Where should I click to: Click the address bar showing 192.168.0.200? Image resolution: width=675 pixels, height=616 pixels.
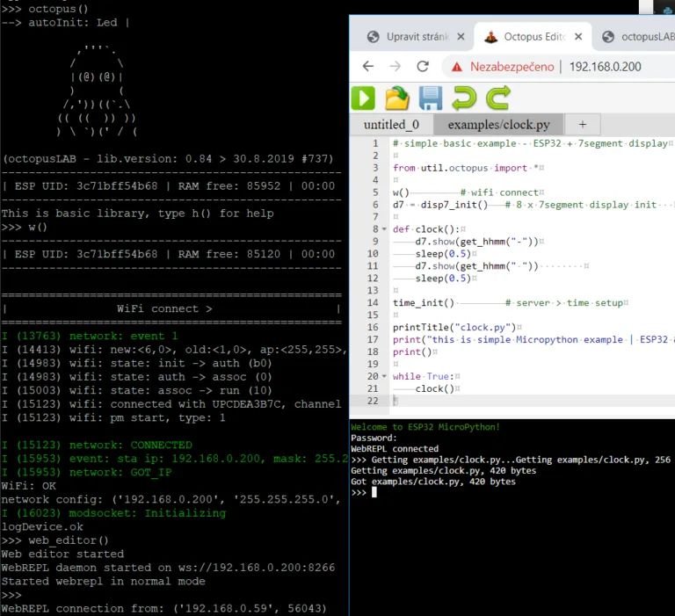(605, 67)
